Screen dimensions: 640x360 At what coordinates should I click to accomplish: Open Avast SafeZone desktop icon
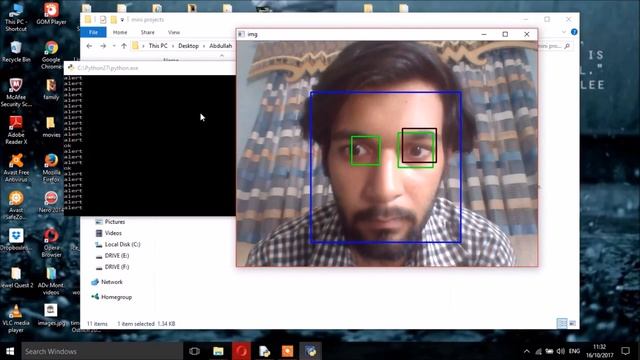click(16, 205)
